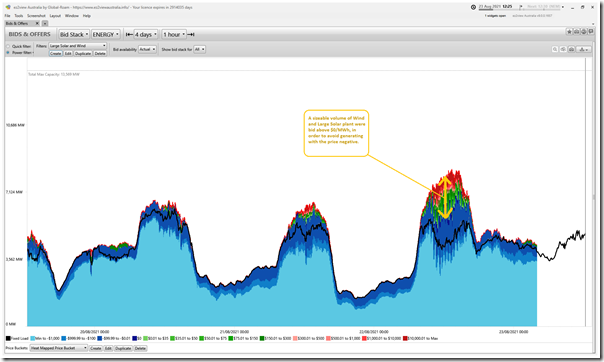This screenshot has width=604, height=362.
Task: Click the star favourite icon in the widget header
Action: (x=569, y=32)
